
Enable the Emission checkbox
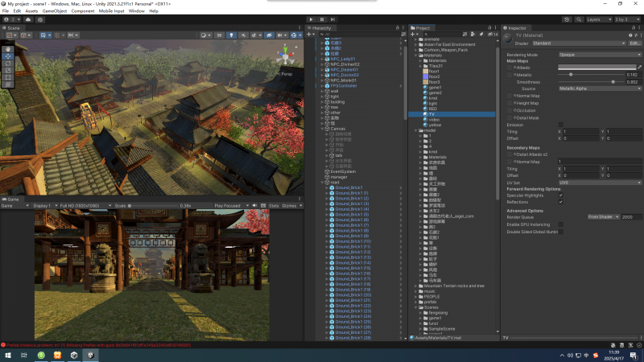tap(561, 125)
